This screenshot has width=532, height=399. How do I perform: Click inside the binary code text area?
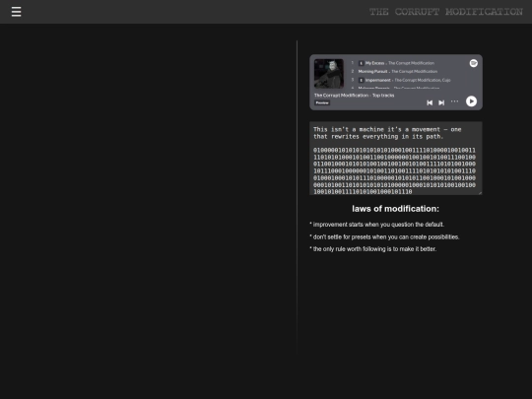[396, 158]
